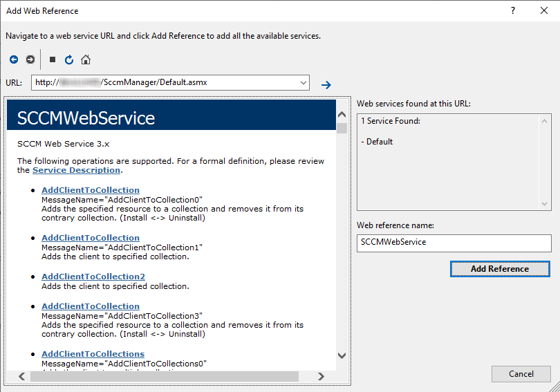Click horizontal scrollbar right arrow
Viewport: 560px width, 392px height.
(321, 376)
